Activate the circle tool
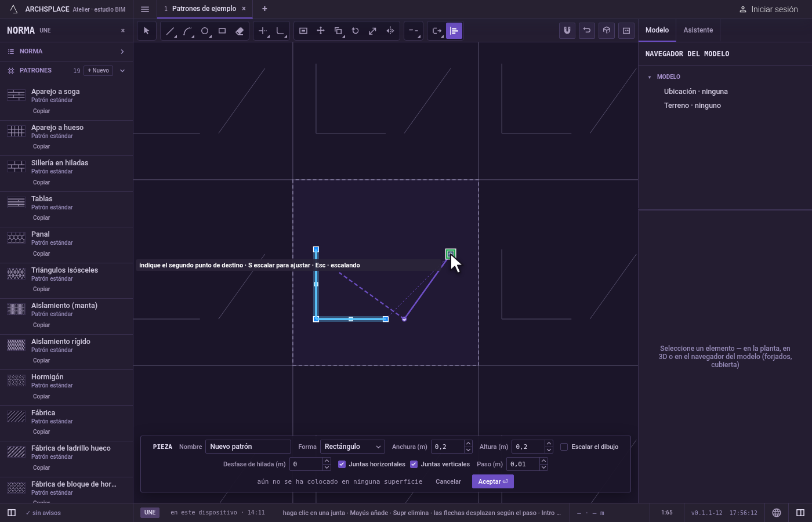The width and height of the screenshot is (812, 522). tap(205, 31)
